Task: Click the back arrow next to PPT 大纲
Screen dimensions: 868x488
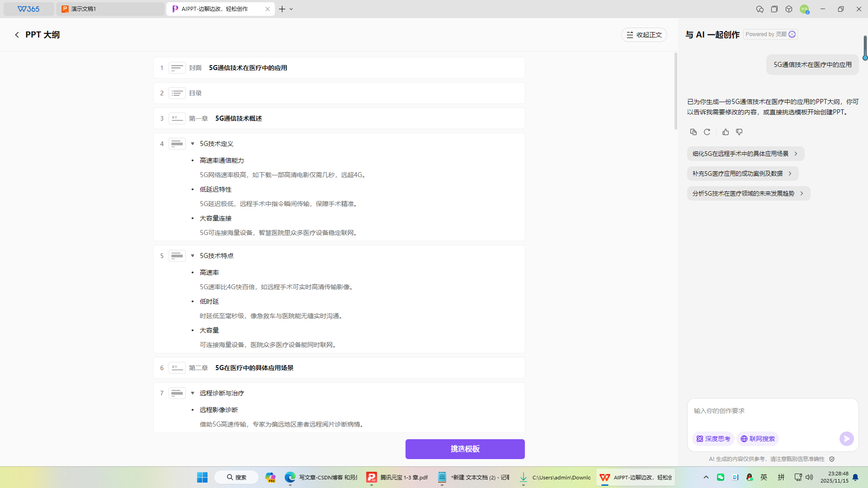Action: (17, 34)
